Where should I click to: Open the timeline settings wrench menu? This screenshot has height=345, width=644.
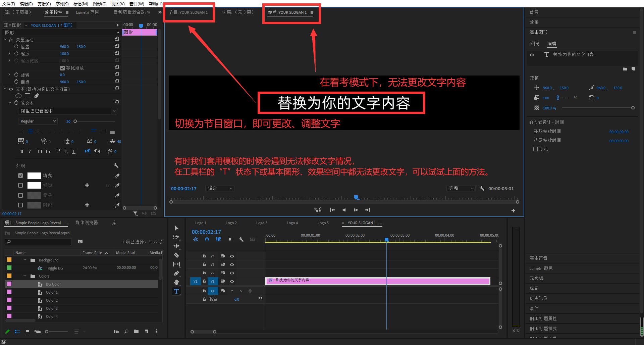[242, 239]
